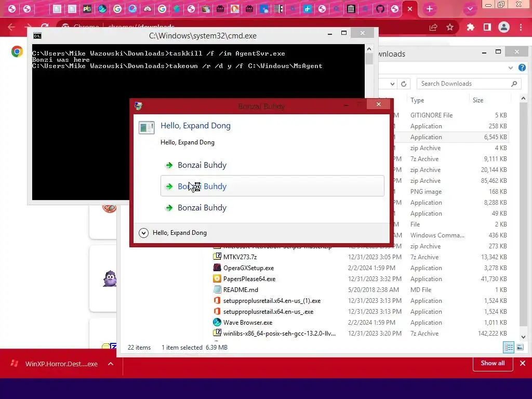532x399 pixels.
Task: Dismiss the Chrome downloads bar
Action: [x=523, y=363]
